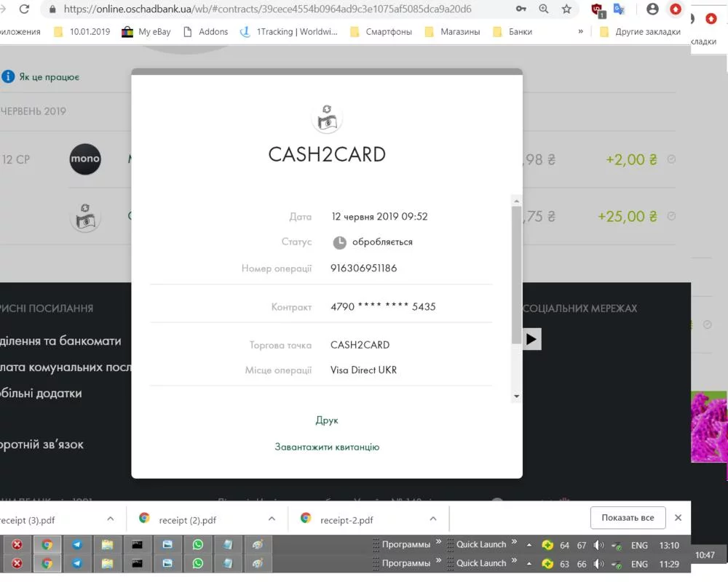The height and width of the screenshot is (582, 728).
Task: Click the contract number 4790 **** **** 5435
Action: pyautogui.click(x=383, y=307)
